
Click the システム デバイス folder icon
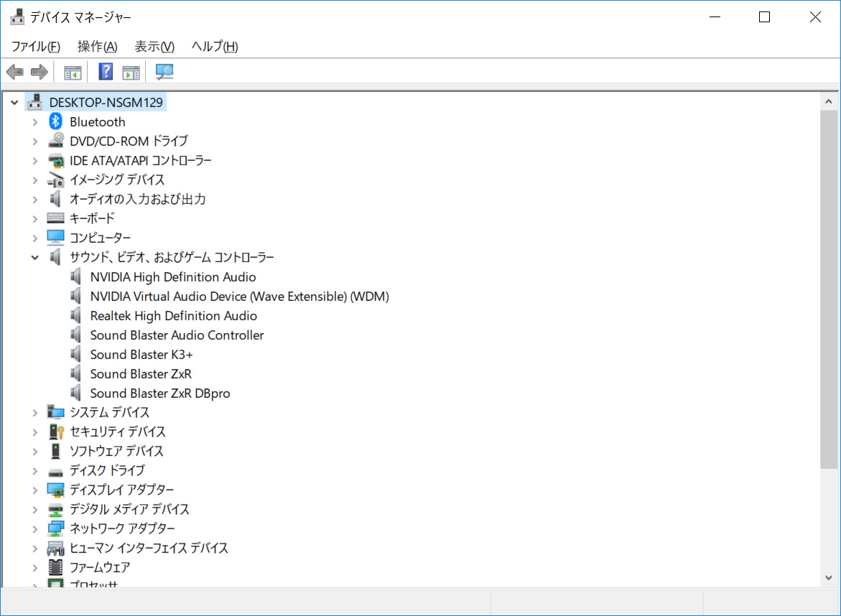tap(56, 411)
